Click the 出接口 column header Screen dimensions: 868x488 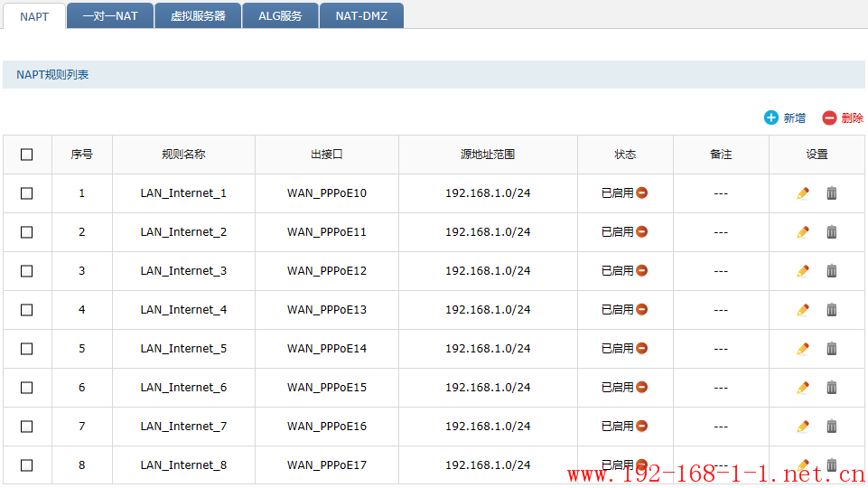click(x=327, y=155)
